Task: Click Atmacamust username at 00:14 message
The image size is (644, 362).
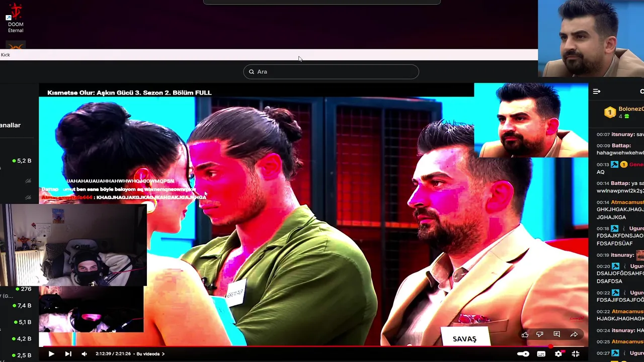Action: [627, 203]
